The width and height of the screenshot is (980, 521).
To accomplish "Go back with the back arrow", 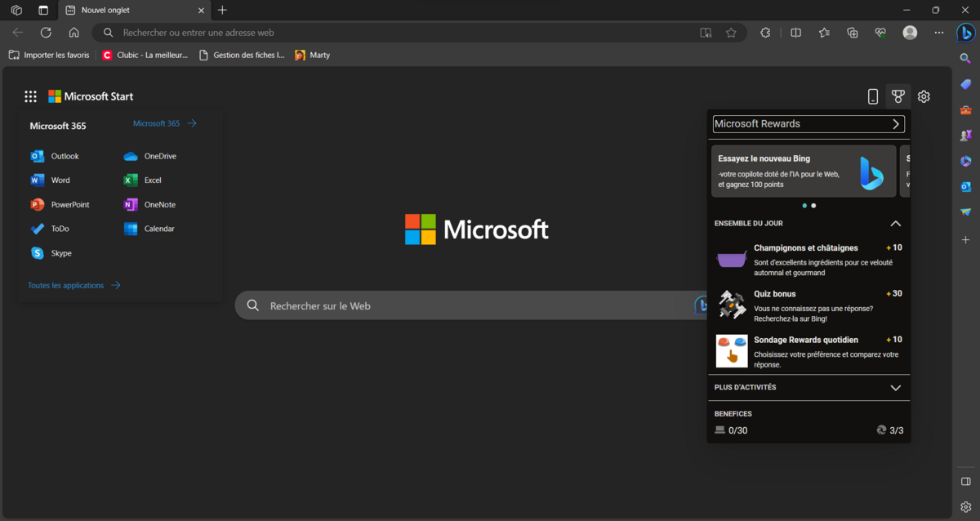I will tap(18, 33).
